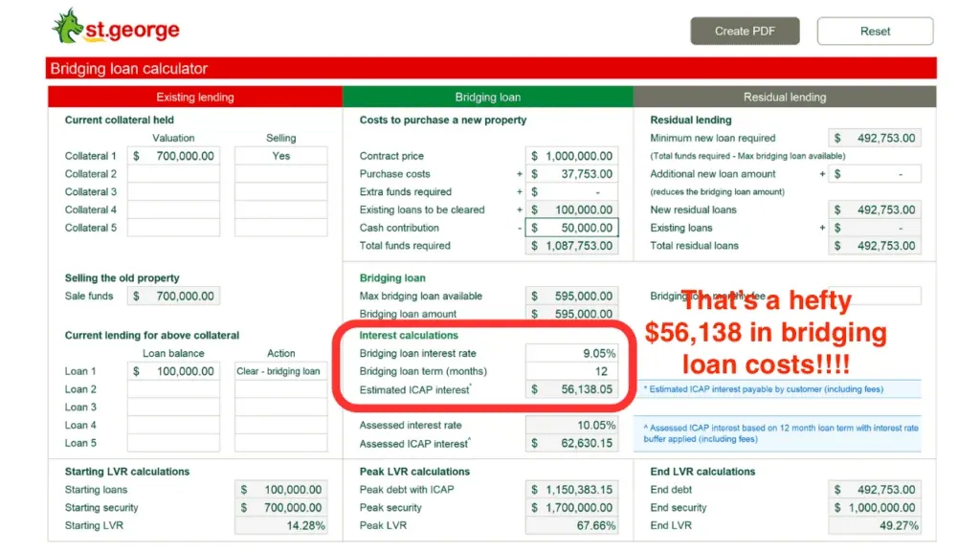This screenshot has width=980, height=551.
Task: Select the Starting LVR percentage
Action: [280, 525]
